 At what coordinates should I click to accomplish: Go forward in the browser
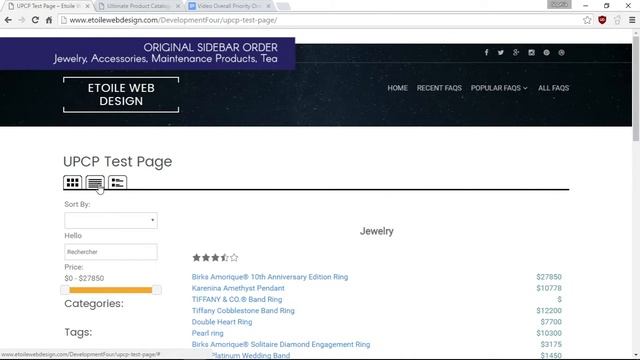(22, 20)
